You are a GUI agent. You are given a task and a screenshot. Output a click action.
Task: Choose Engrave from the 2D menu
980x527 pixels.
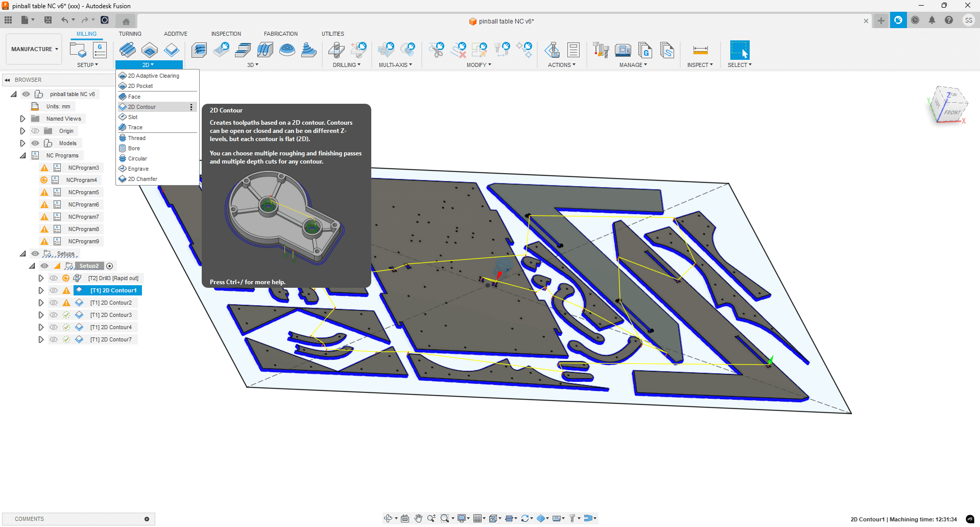click(x=157, y=169)
